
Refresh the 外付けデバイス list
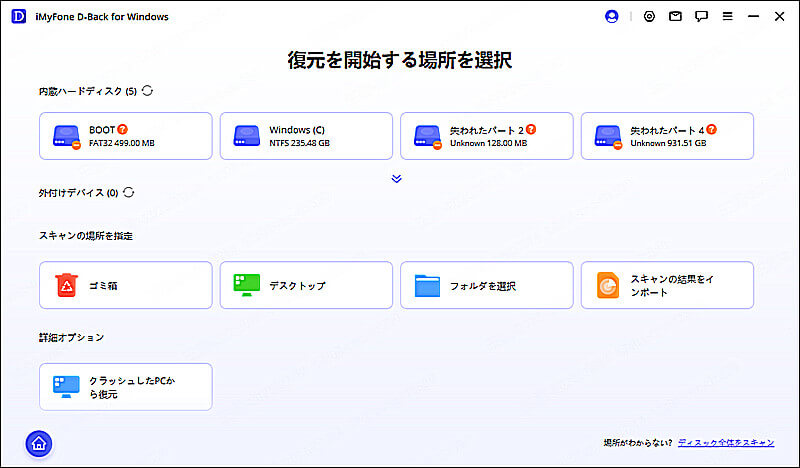(129, 192)
